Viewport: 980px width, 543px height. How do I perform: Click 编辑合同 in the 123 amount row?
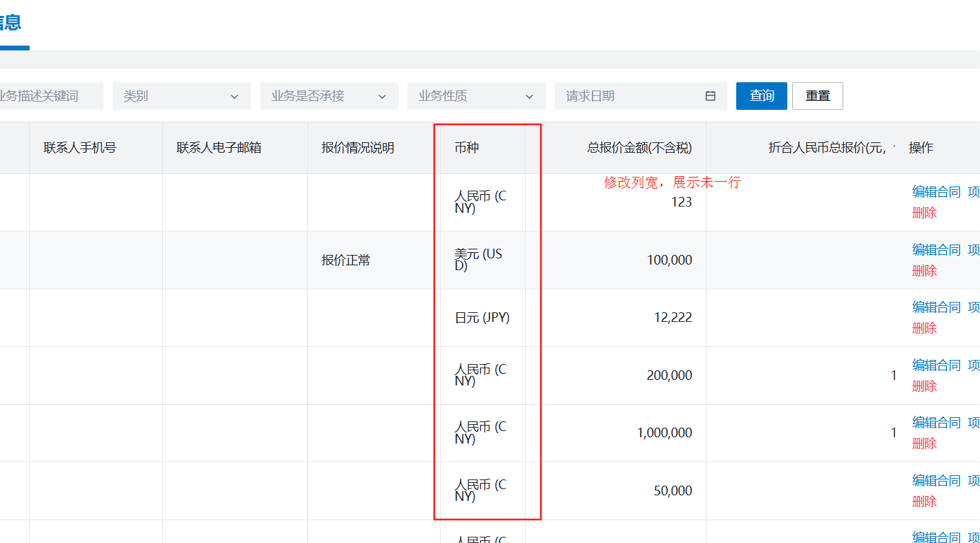point(936,192)
